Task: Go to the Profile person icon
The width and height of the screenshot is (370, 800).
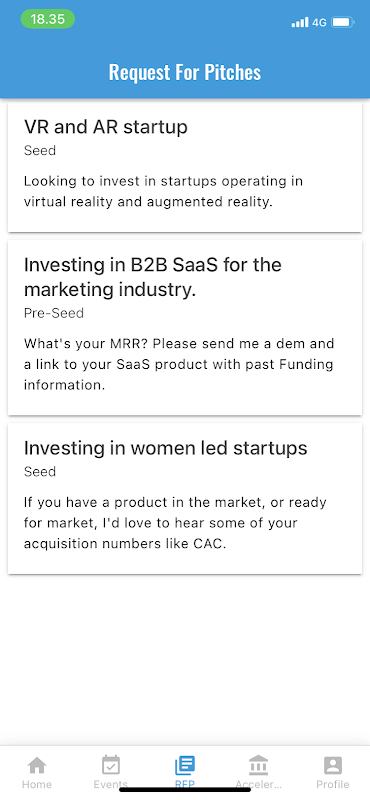Action: point(333,765)
